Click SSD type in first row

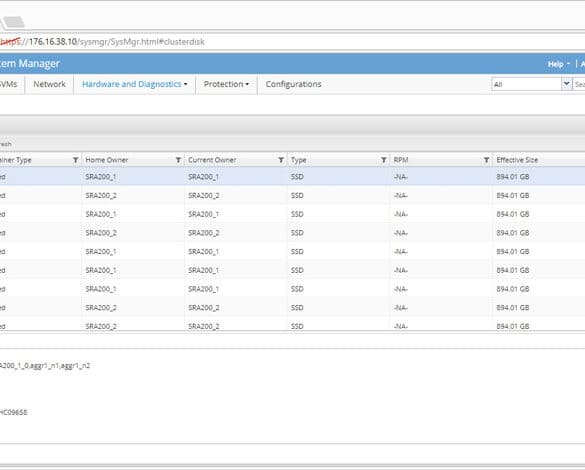pos(297,177)
